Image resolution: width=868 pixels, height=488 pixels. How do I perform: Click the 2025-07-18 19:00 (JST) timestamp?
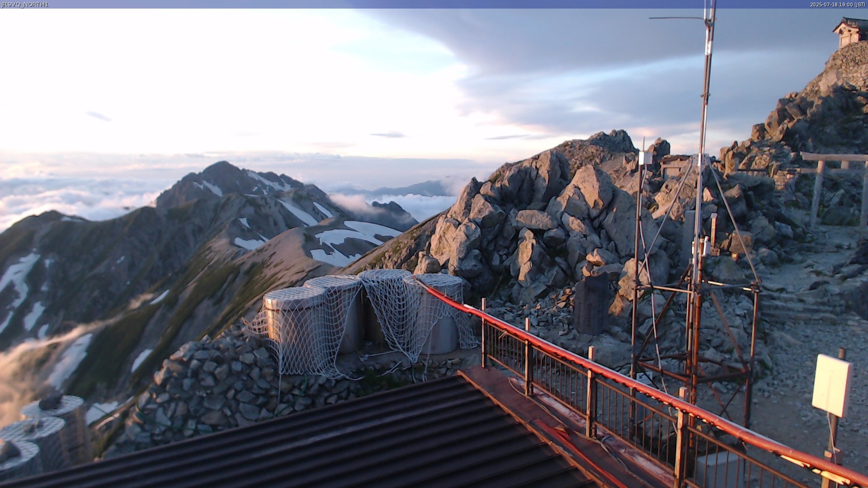point(837,5)
